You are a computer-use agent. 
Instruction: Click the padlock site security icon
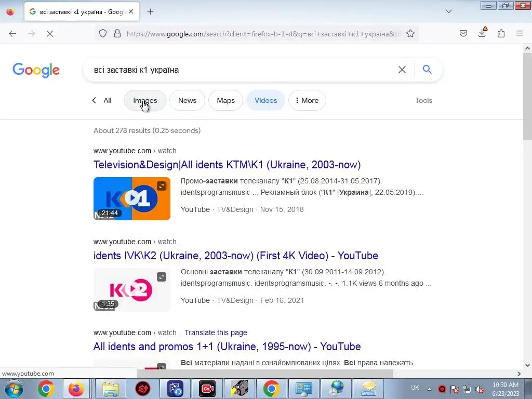[117, 34]
